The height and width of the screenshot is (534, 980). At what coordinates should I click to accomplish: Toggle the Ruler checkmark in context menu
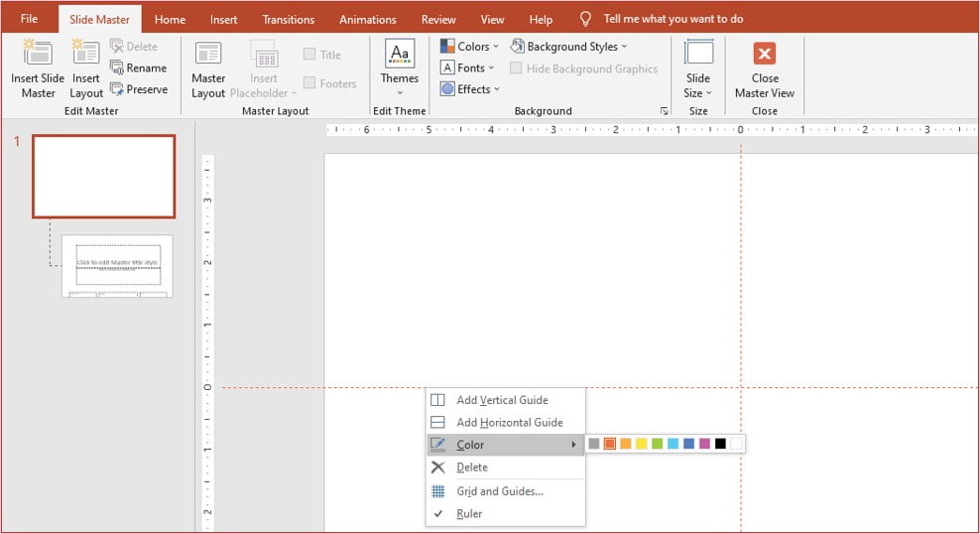click(x=438, y=514)
